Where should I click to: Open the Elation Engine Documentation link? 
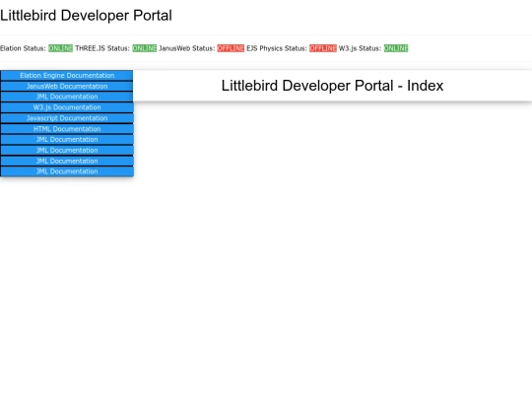pyautogui.click(x=67, y=75)
